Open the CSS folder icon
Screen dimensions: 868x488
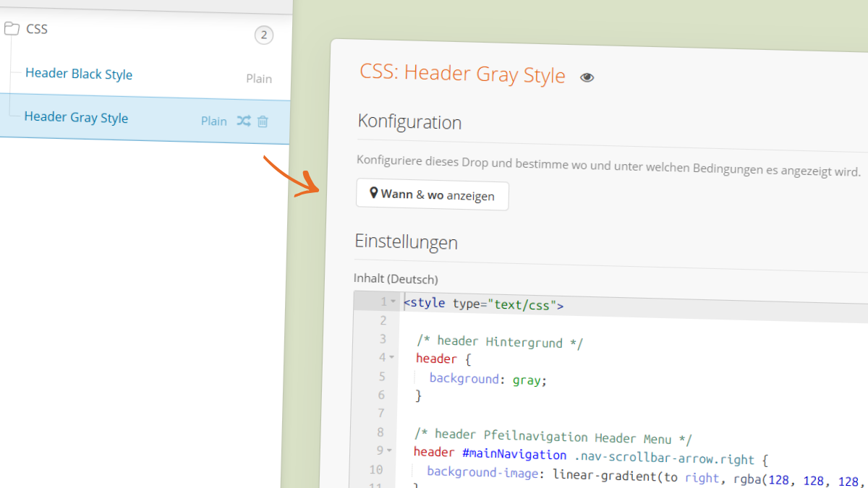click(x=10, y=29)
